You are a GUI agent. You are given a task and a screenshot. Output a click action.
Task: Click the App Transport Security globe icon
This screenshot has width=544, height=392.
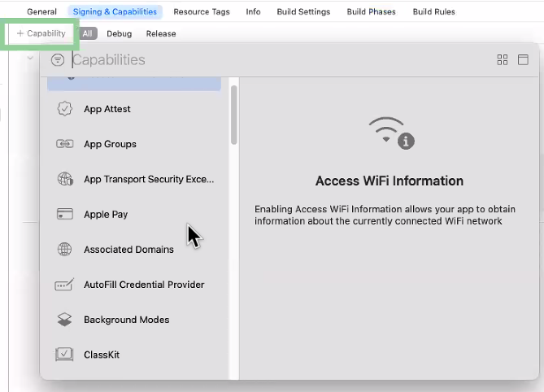(65, 179)
